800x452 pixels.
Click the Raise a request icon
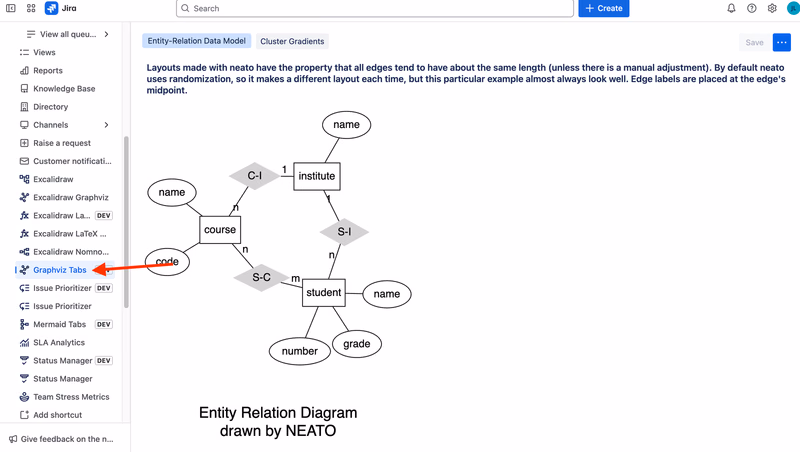[x=24, y=143]
